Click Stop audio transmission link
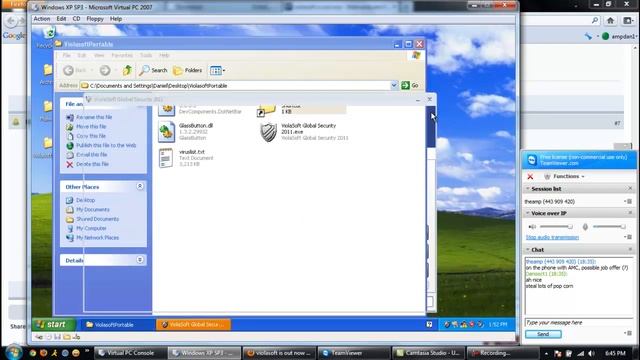Screen dimensions: 640x360 coord(552,237)
